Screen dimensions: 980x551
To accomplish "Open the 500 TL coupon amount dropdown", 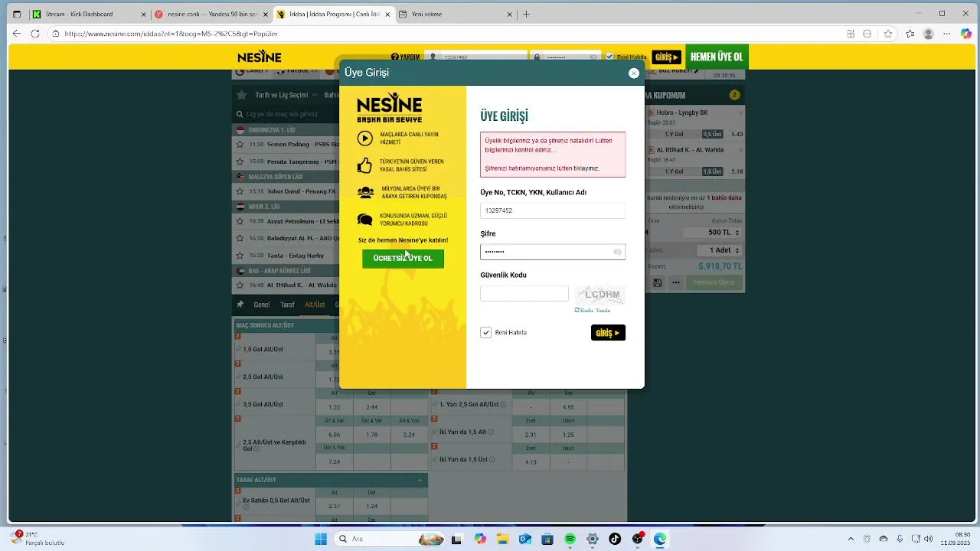I will point(711,233).
